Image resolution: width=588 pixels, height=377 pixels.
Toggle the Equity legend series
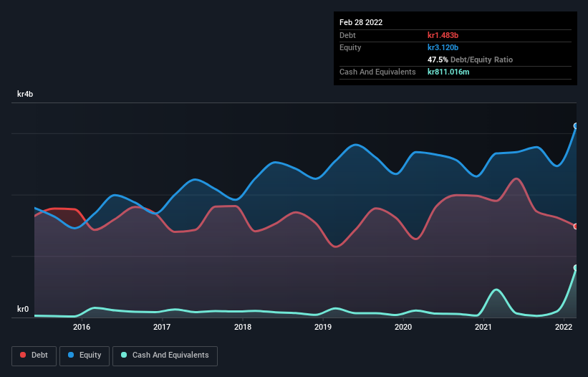(x=85, y=355)
